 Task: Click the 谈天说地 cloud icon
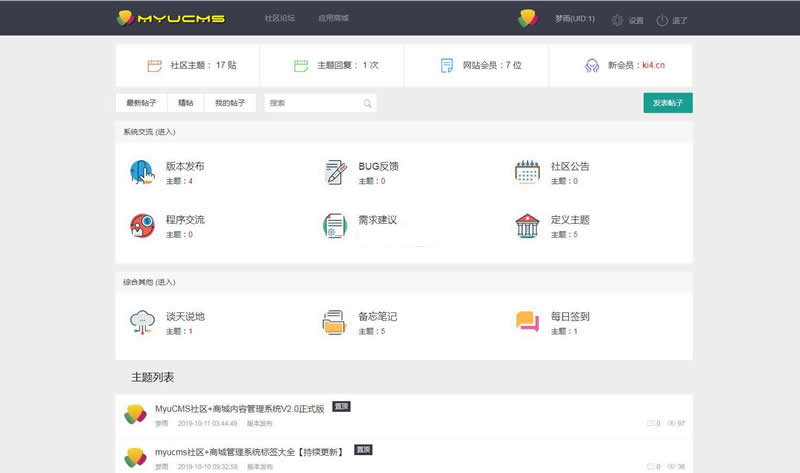[142, 322]
